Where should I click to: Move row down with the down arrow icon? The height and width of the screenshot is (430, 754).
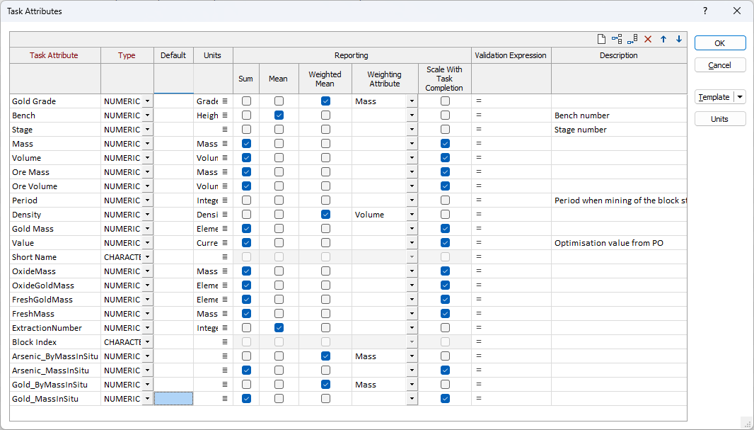click(x=679, y=39)
